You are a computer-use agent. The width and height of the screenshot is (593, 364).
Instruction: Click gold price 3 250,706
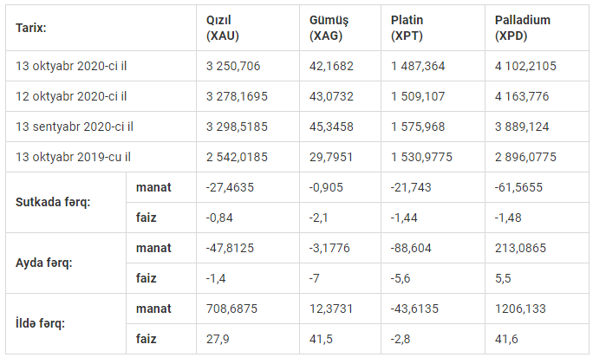coord(233,66)
